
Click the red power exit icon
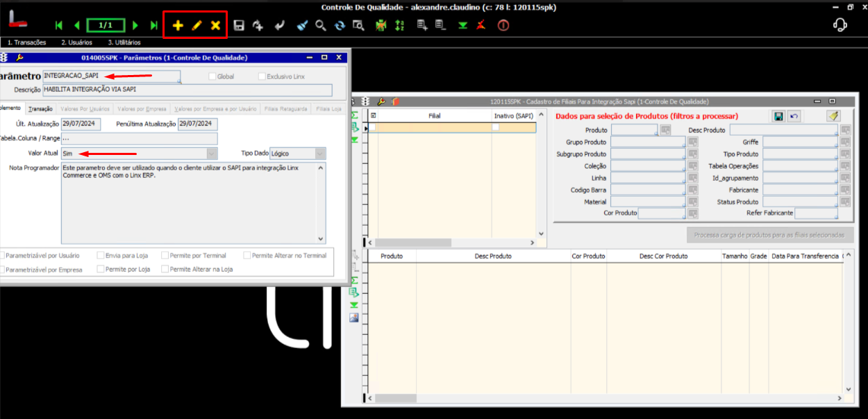[x=503, y=26]
